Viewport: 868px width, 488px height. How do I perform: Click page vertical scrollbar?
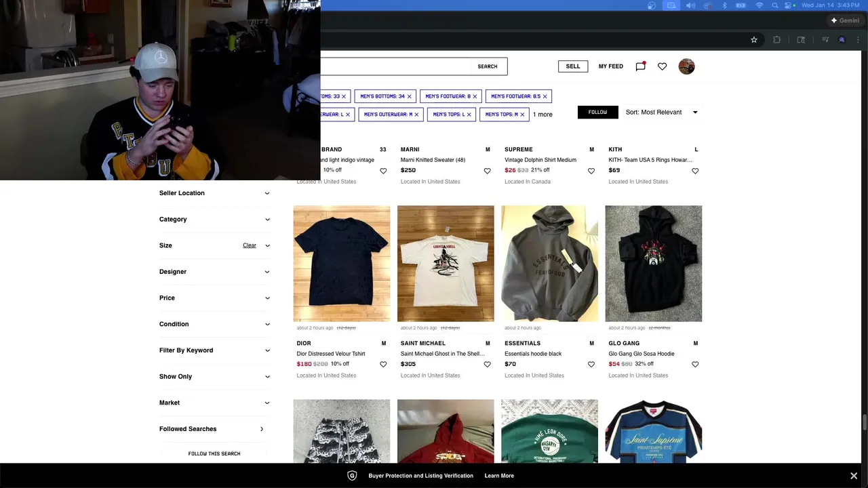tap(864, 423)
